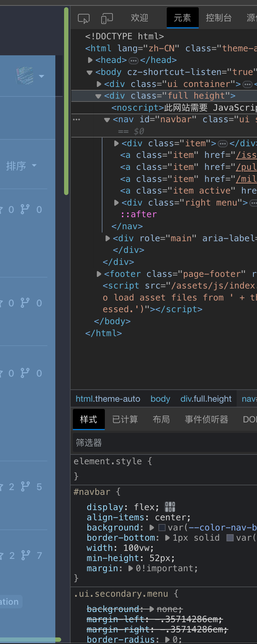This screenshot has width=257, height=644.
Task: Click the ellipsis inside div.ui.container
Action: coord(247,84)
